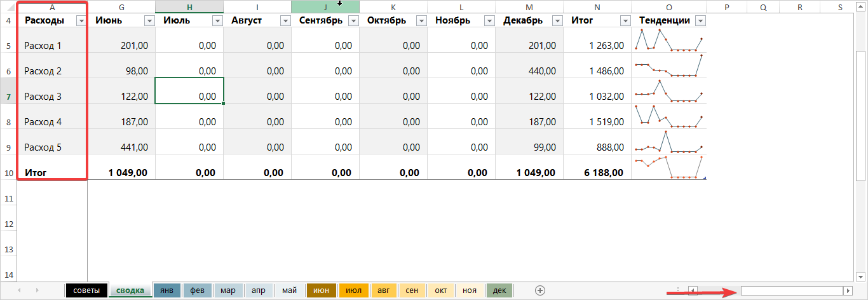Open the Тенденции filter dropdown
The width and height of the screenshot is (868, 300).
pos(700,20)
